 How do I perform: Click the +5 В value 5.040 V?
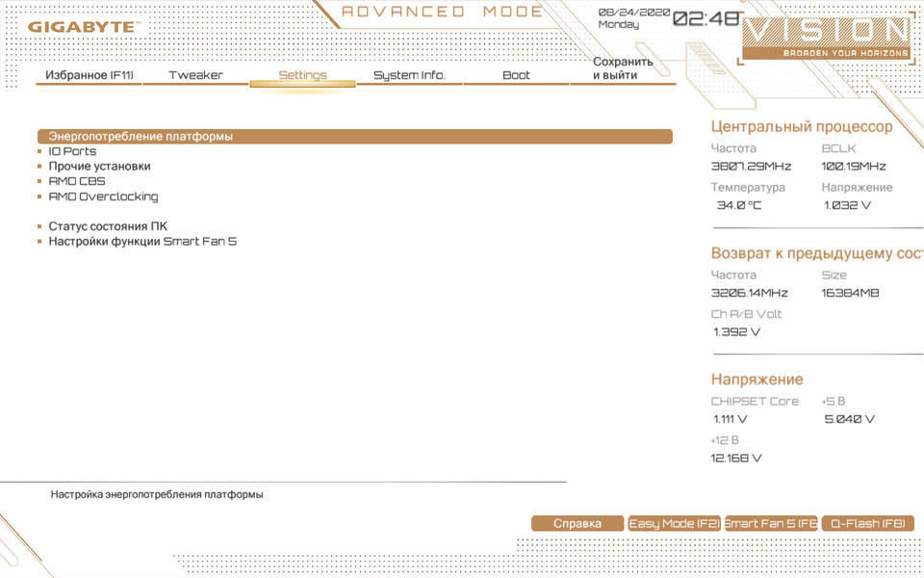(850, 420)
